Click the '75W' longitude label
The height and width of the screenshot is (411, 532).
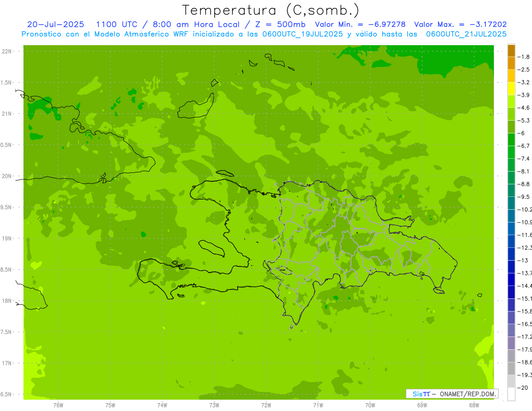[110, 405]
